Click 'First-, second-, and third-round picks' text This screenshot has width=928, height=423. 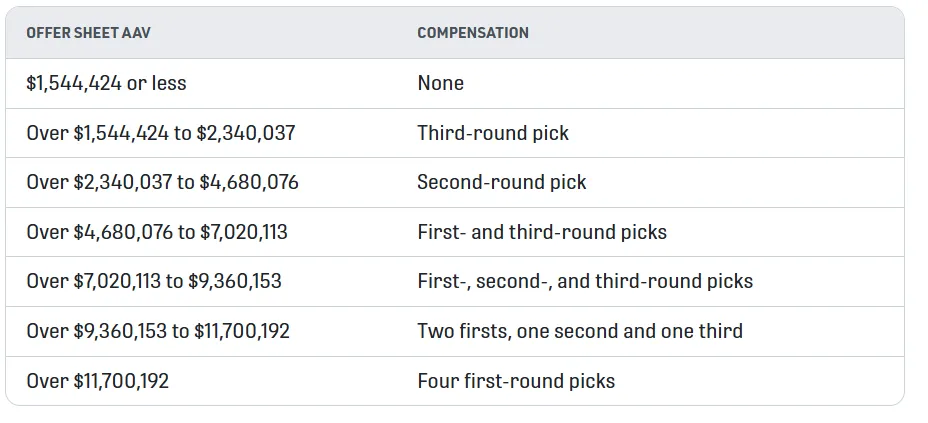pos(585,281)
